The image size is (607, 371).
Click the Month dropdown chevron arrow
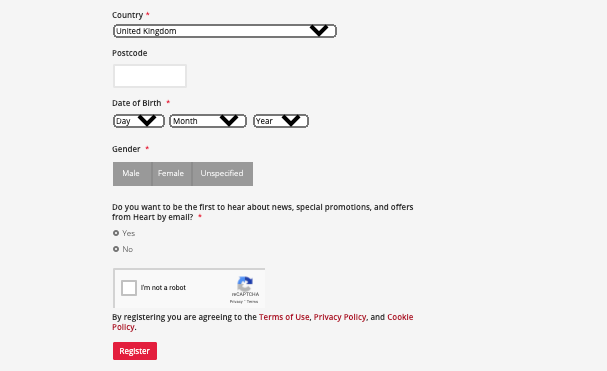pos(229,120)
